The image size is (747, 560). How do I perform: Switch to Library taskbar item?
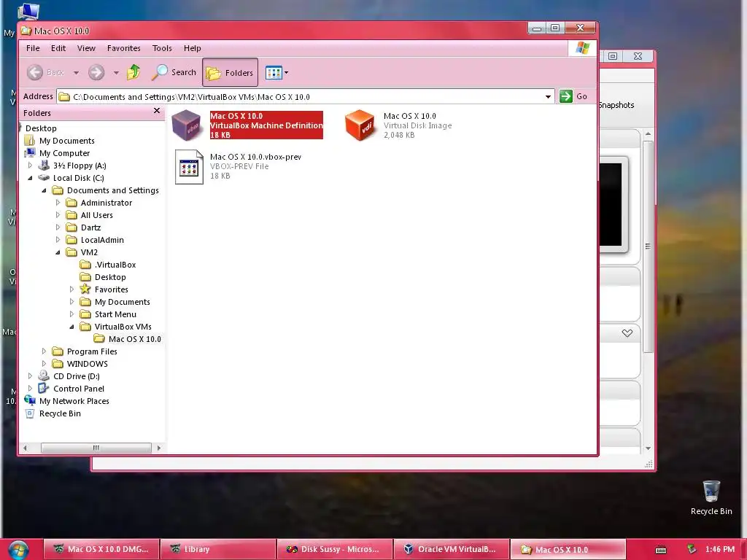coord(217,549)
